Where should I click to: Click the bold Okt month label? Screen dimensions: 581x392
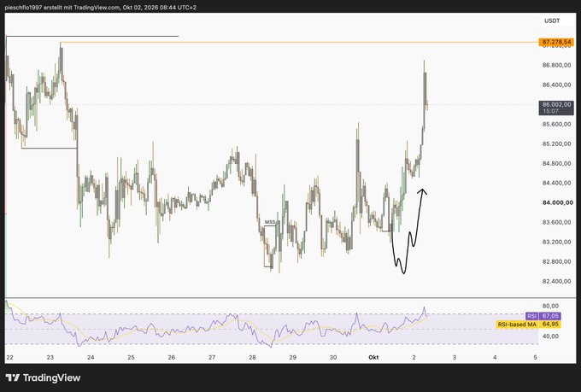coord(373,358)
